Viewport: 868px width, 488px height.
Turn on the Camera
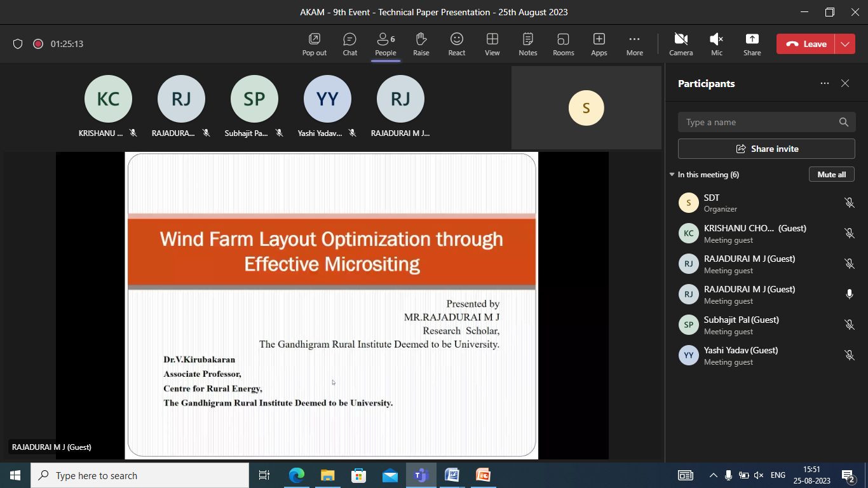point(681,44)
